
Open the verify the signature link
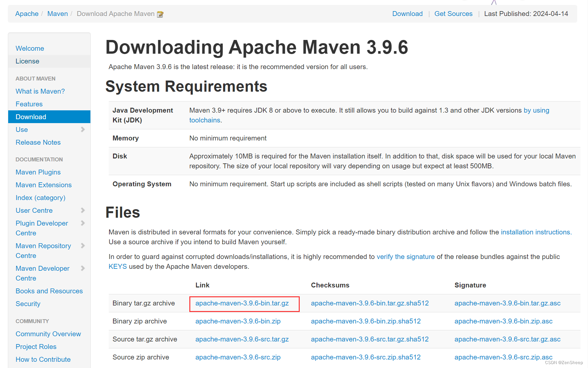pos(406,257)
